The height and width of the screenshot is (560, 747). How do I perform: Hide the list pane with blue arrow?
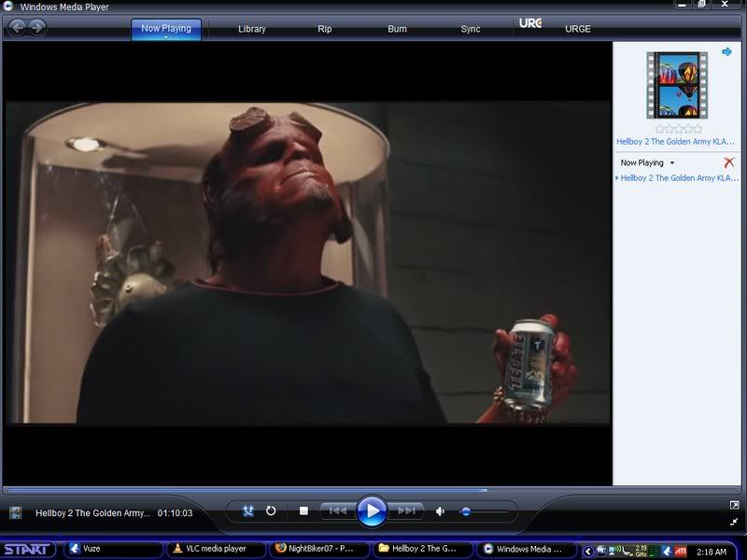(x=726, y=51)
